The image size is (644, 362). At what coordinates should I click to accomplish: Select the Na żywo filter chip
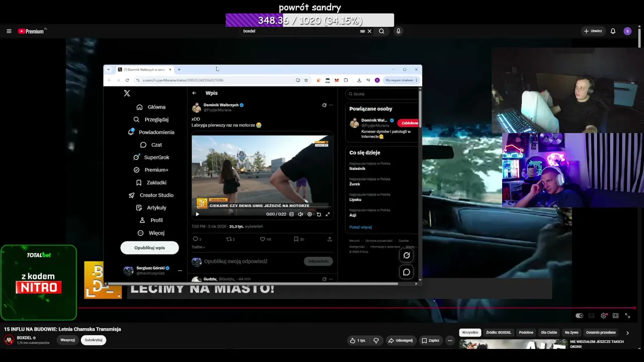[572, 332]
